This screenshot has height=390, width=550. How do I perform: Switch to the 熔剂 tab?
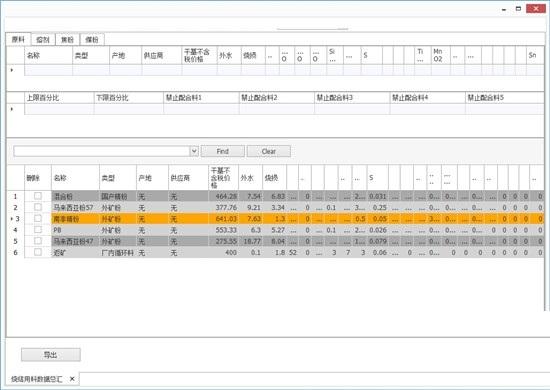43,40
